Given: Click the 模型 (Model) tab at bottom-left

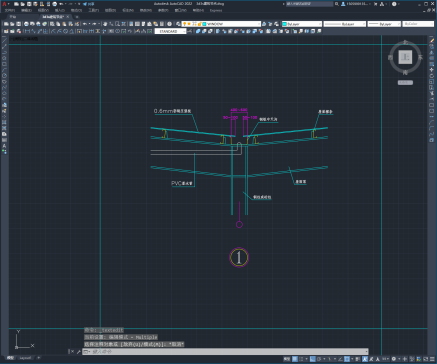Looking at the screenshot, I should click(11, 358).
